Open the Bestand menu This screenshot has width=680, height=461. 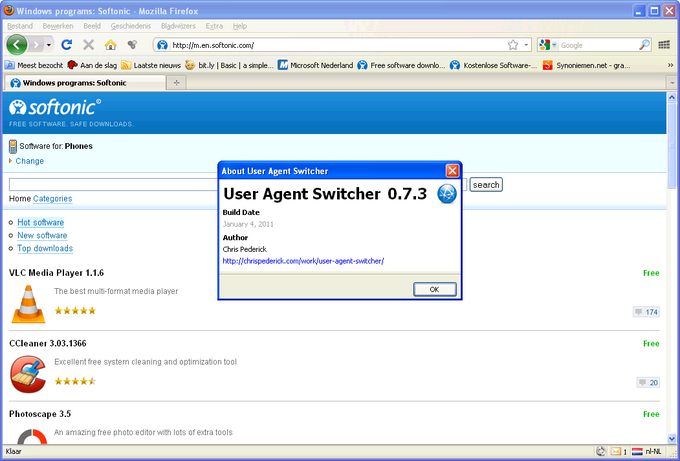(20, 26)
